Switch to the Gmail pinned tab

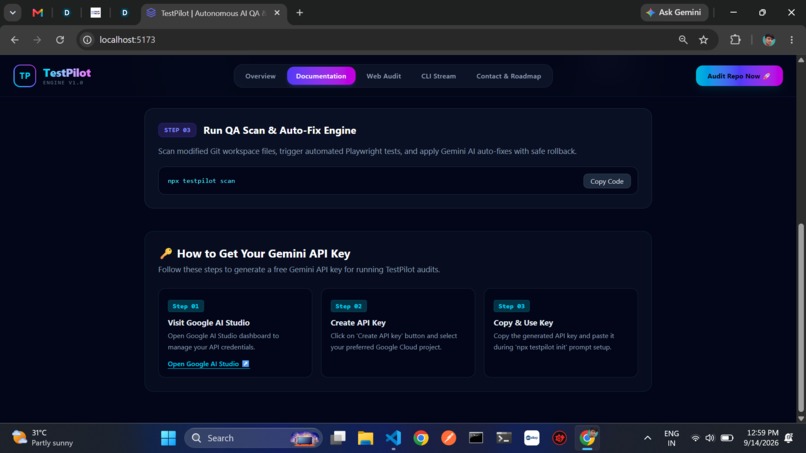pos(38,12)
